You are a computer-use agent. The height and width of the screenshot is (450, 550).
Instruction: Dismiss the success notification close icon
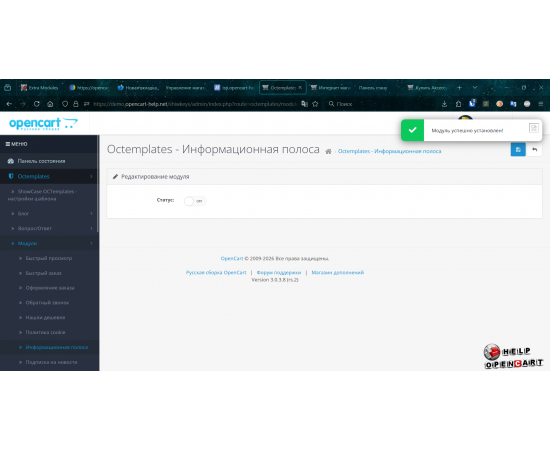point(534,128)
